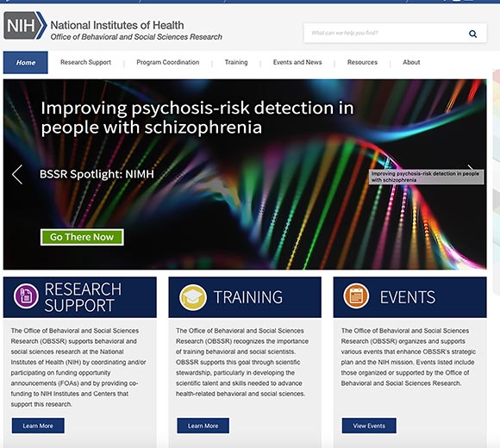The height and width of the screenshot is (448, 500).
Task: Open the Research Support menu
Action: coord(86,62)
